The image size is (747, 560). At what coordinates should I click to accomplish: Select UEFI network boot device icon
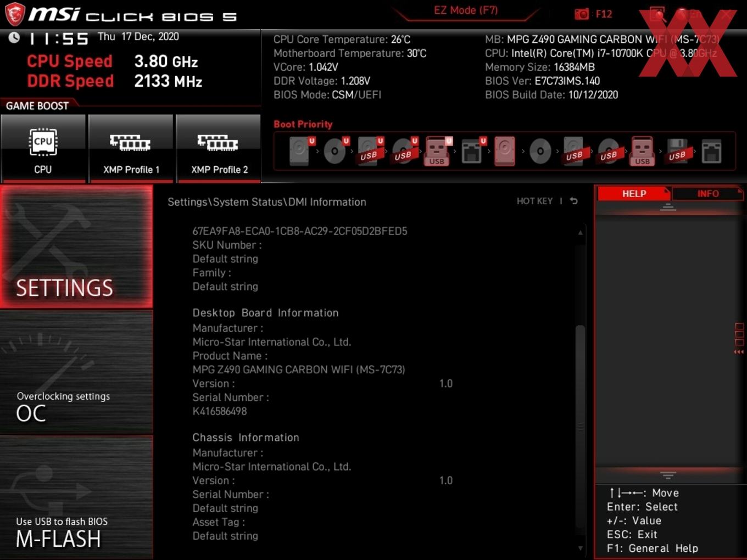click(472, 151)
